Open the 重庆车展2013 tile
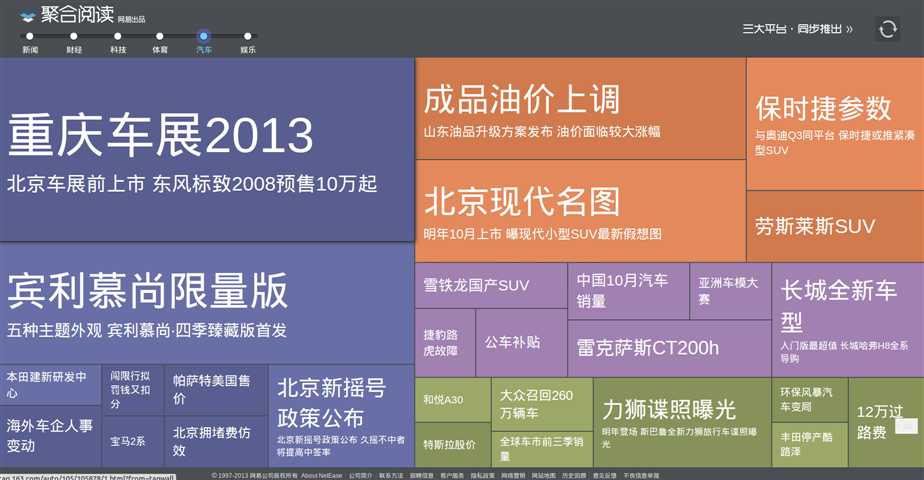Viewport: 924px width, 480px height. tap(207, 150)
